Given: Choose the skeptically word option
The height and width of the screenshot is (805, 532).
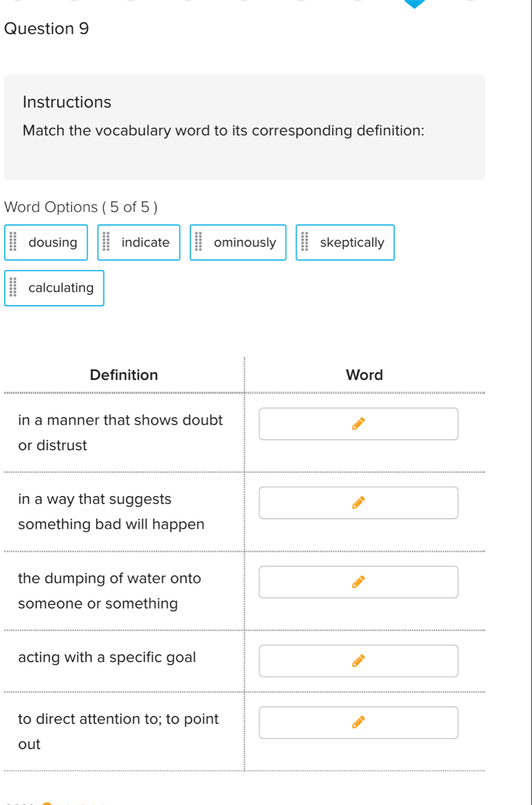Looking at the screenshot, I should click(x=352, y=242).
